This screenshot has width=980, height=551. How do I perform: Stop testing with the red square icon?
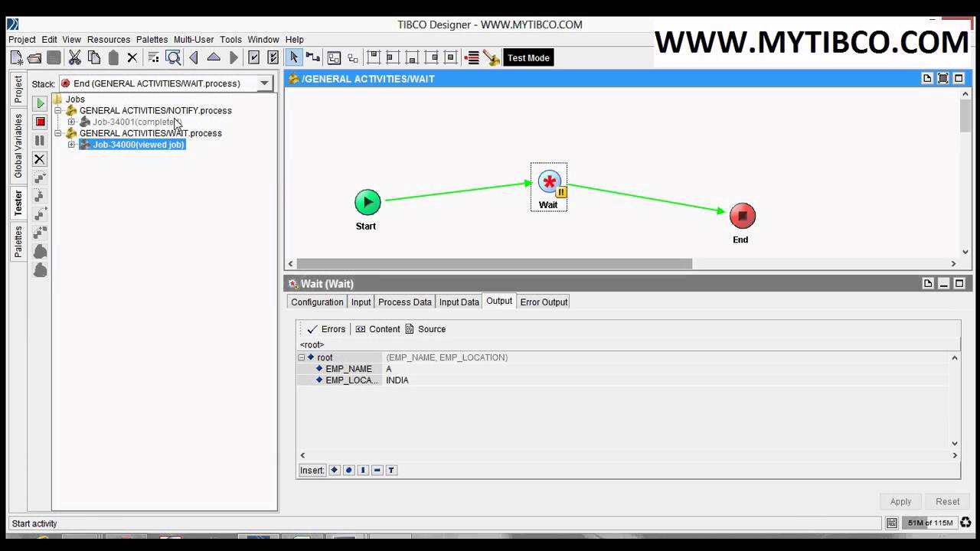tap(40, 122)
